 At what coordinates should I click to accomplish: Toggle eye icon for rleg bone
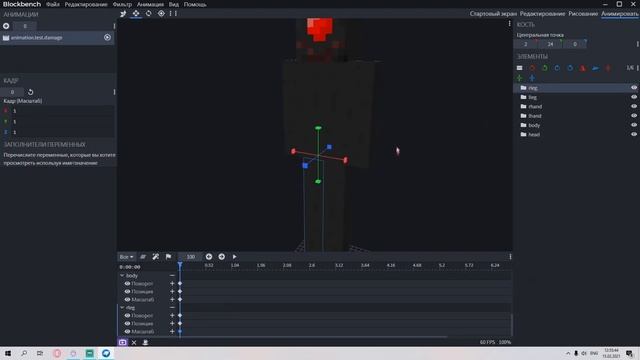[x=634, y=88]
